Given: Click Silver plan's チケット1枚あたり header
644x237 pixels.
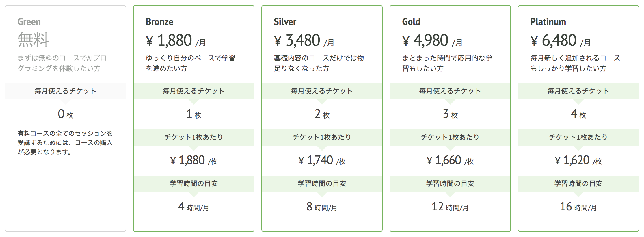Looking at the screenshot, I should (x=322, y=137).
